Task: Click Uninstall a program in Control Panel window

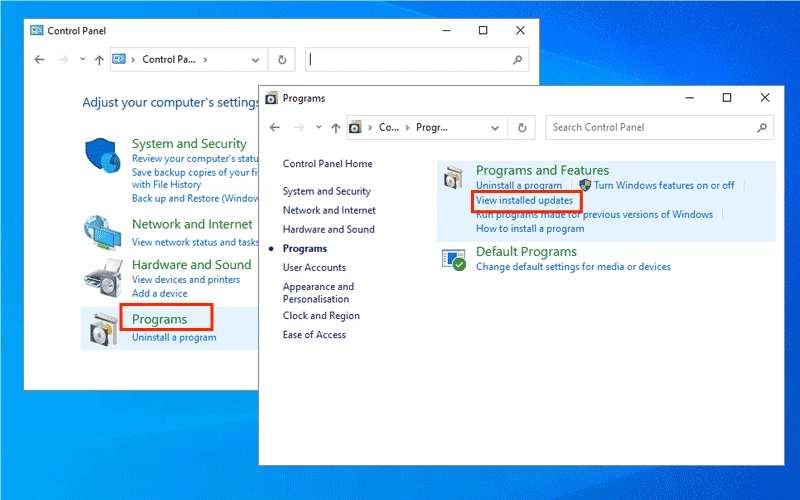Action: pos(174,337)
